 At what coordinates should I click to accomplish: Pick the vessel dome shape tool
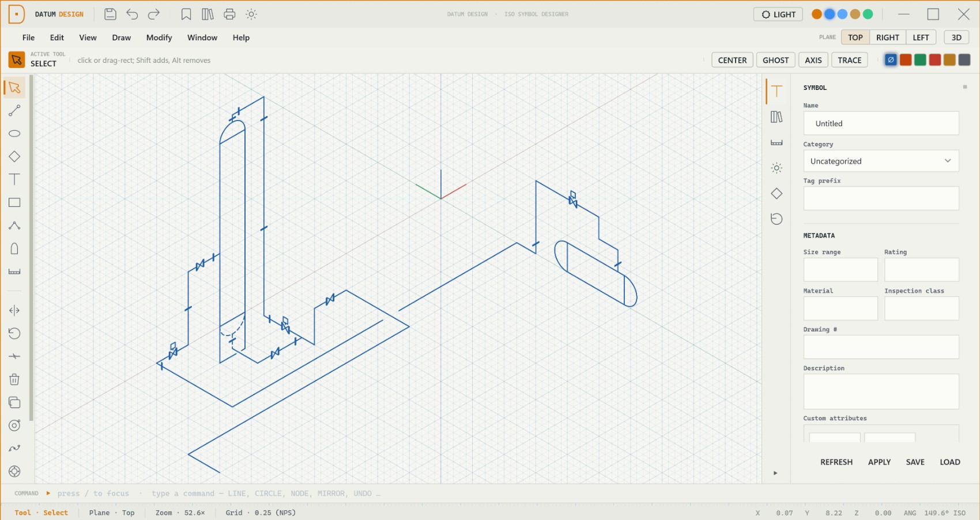point(14,249)
